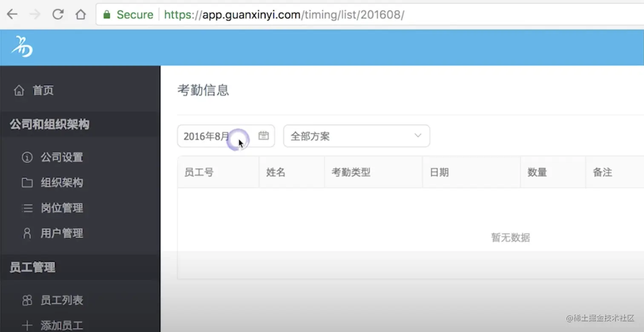The width and height of the screenshot is (644, 332).
Task: Click the URL address bar
Action: tap(370, 14)
